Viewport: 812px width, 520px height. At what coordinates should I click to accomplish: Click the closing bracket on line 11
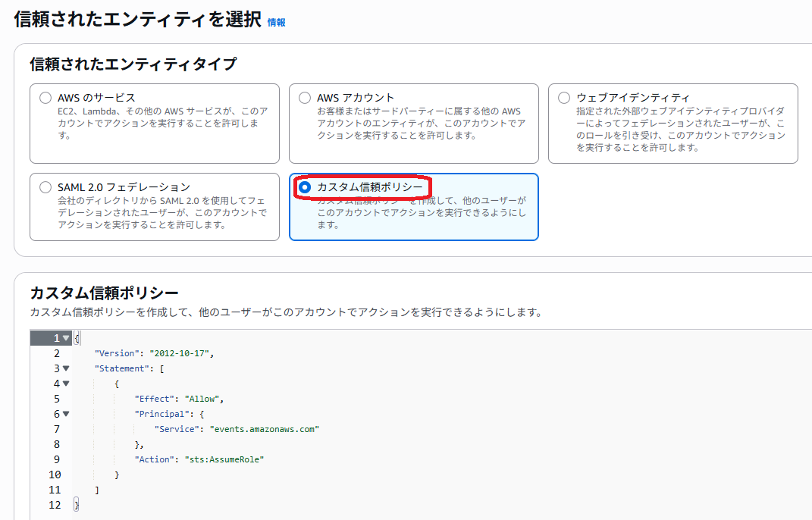click(x=98, y=489)
